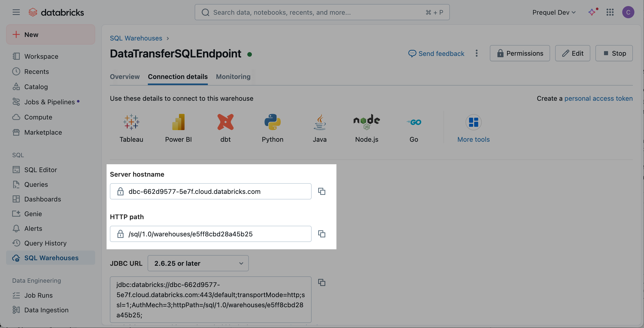Switch to the Monitoring tab
The height and width of the screenshot is (328, 644).
click(x=233, y=76)
